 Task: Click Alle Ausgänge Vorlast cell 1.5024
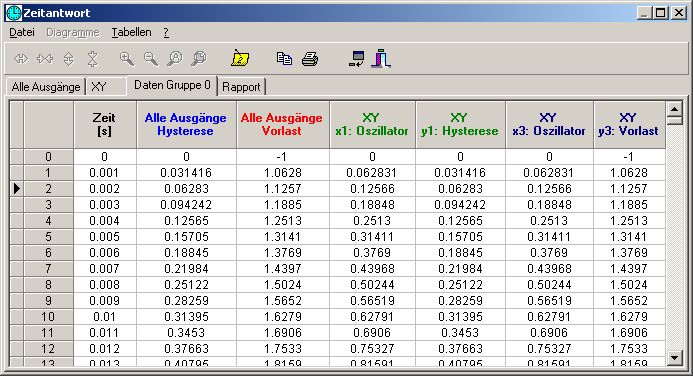(282, 285)
